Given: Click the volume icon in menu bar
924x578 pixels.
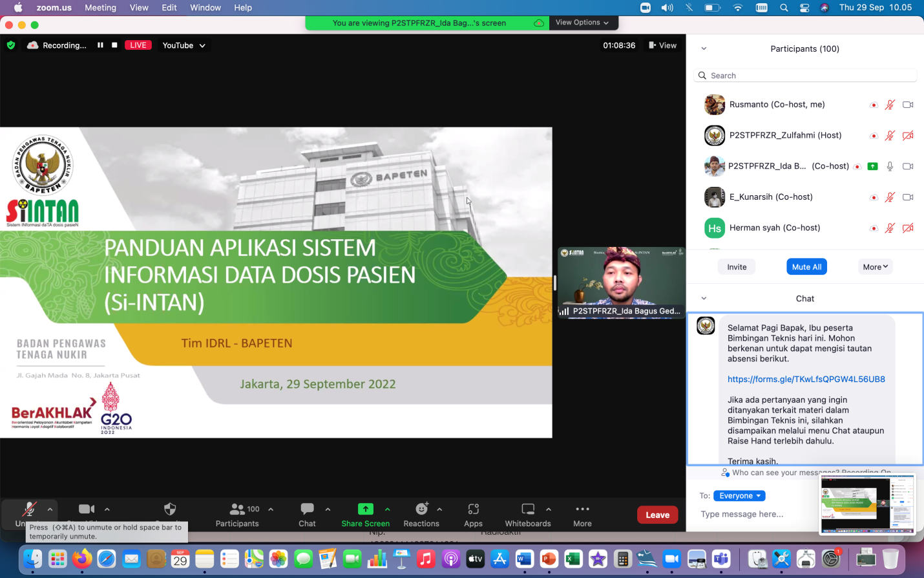Looking at the screenshot, I should [667, 8].
